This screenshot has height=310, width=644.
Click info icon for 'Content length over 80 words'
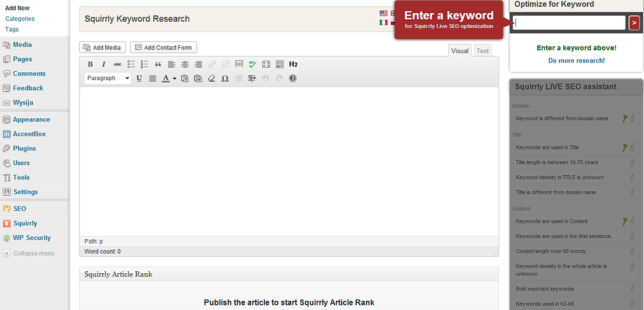click(x=632, y=251)
